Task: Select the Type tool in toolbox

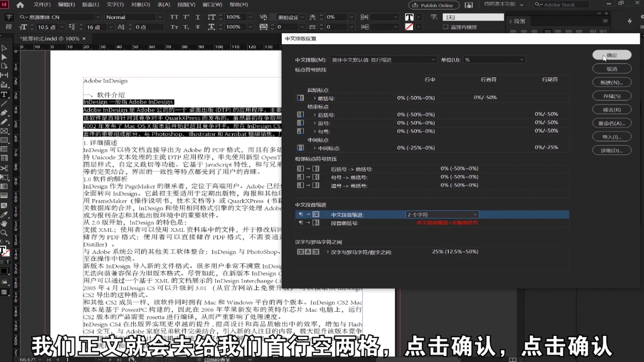Action: click(x=4, y=95)
